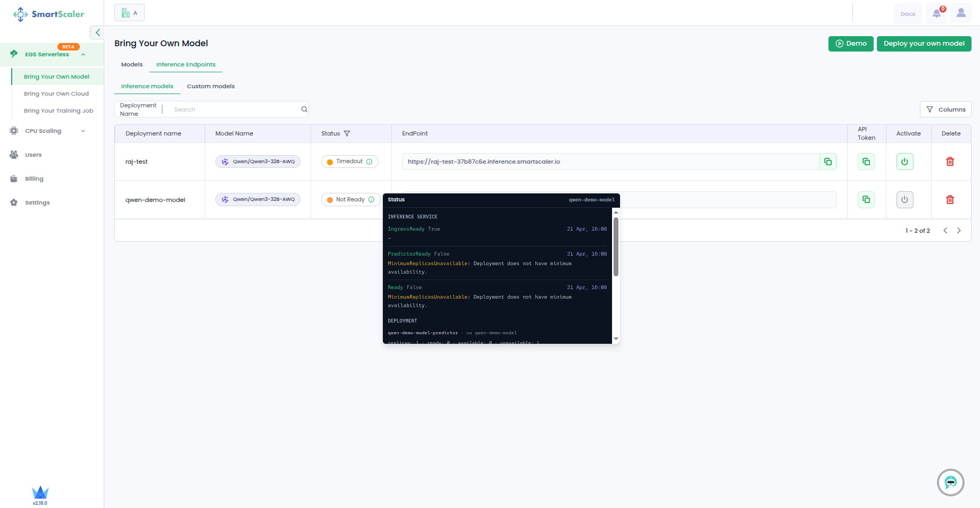
Task: Copy the raj-test endpoint URL
Action: coord(827,162)
